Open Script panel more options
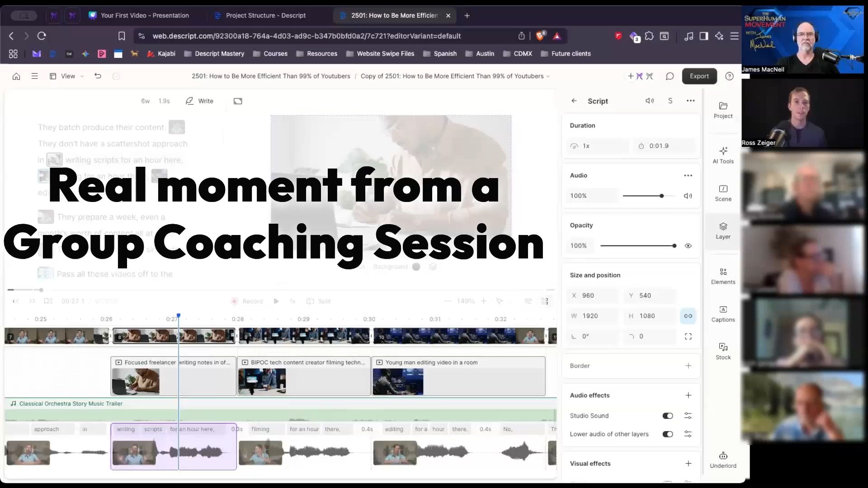 [690, 101]
